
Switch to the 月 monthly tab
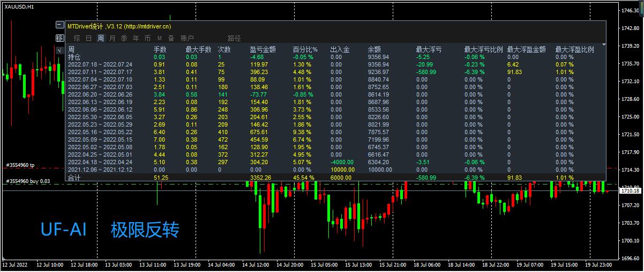(x=112, y=38)
